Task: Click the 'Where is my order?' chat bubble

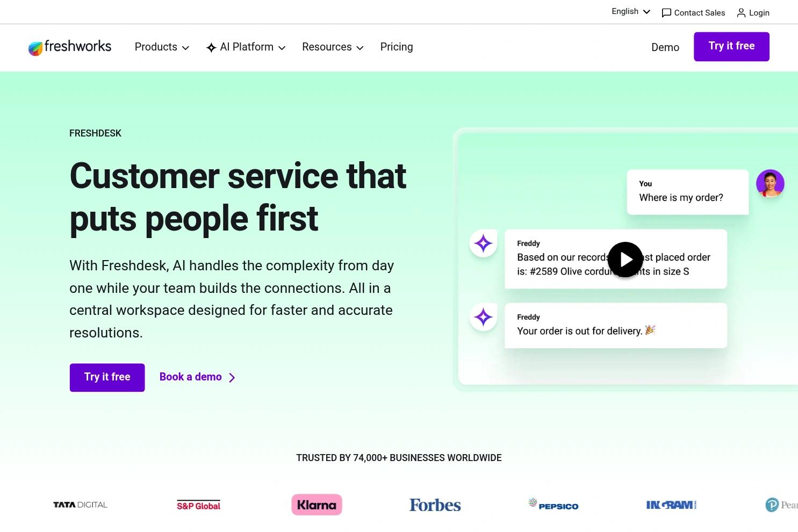Action: (x=688, y=192)
